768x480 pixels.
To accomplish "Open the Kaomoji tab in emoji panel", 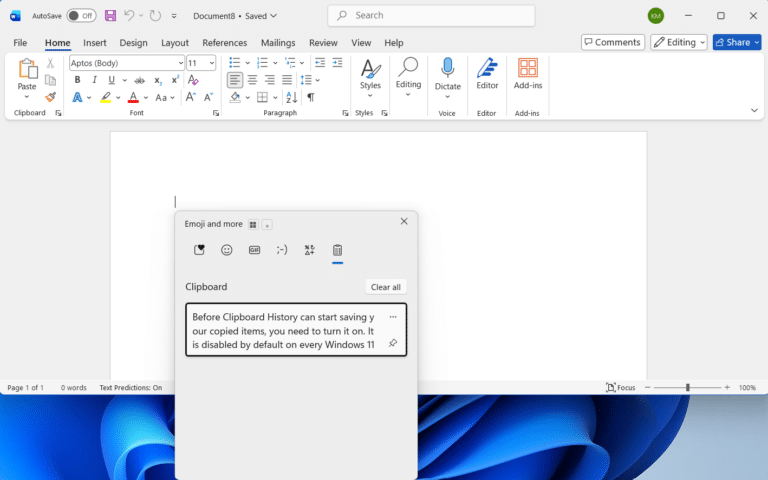I will (282, 250).
